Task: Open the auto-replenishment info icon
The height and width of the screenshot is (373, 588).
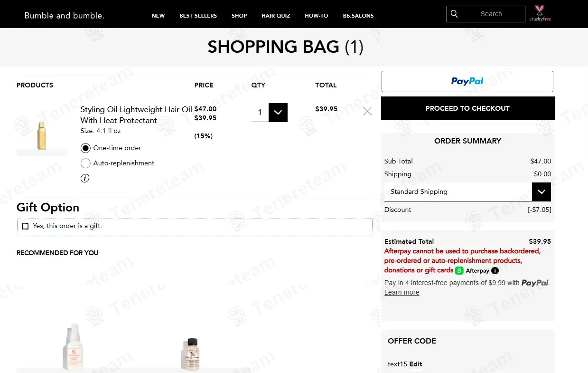Action: tap(85, 178)
